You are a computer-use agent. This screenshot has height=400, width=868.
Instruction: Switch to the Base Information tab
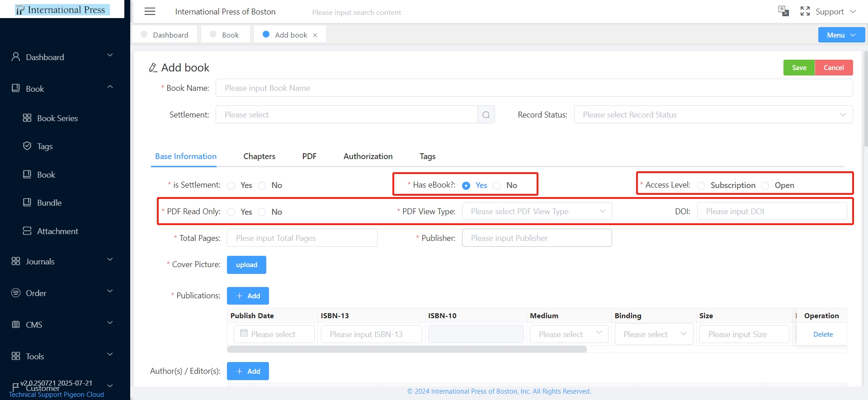coord(186,156)
